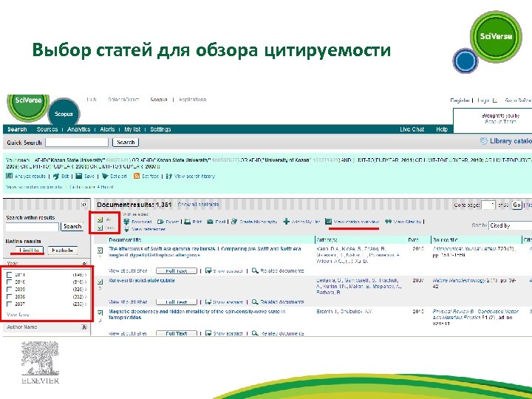Click the Print icon in results toolbar
This screenshot has height=399, width=532.
coord(187,222)
